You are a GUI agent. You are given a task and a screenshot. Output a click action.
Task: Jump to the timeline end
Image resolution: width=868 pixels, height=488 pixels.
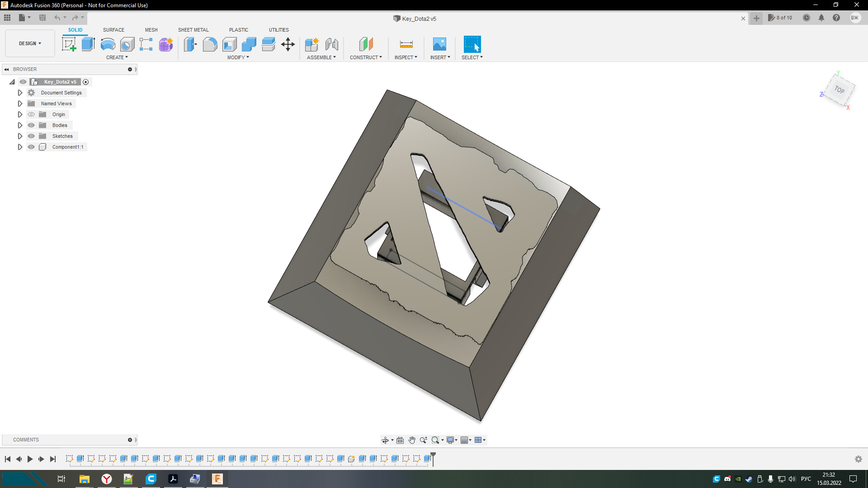pos(53,459)
